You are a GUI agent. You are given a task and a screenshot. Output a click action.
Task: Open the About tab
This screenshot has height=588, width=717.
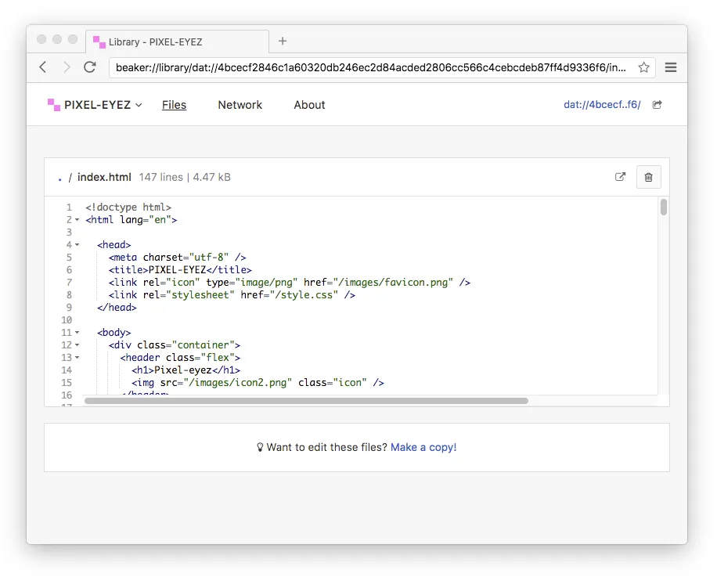pos(309,105)
